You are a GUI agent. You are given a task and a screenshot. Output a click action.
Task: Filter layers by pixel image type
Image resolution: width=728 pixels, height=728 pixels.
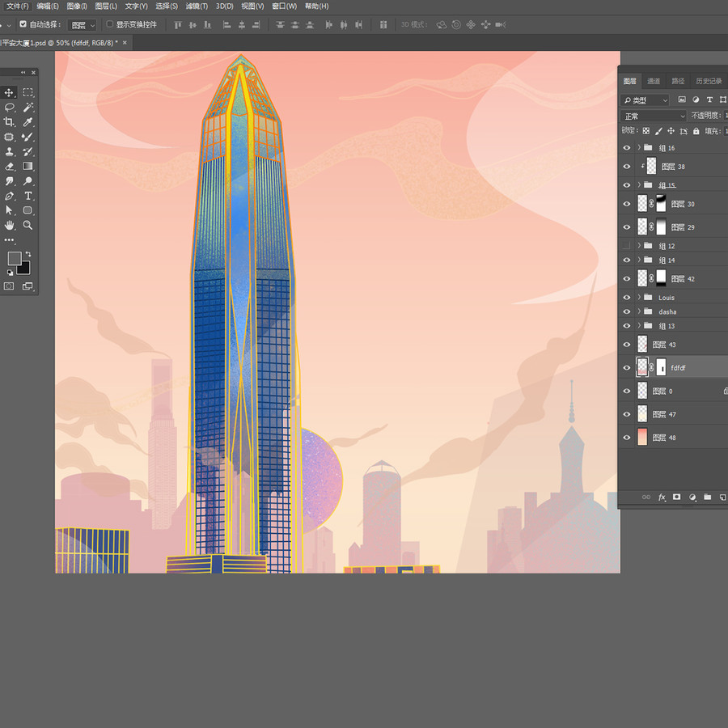682,99
